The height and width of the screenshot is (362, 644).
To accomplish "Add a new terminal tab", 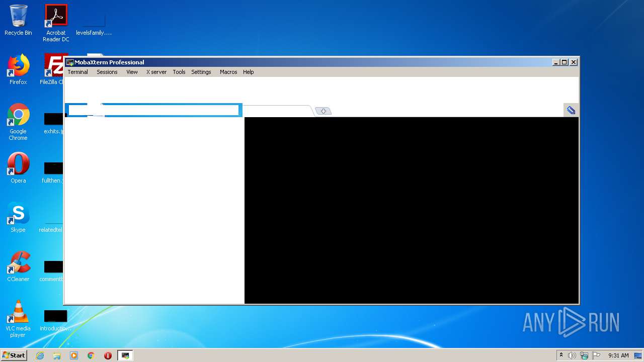I will 323,111.
